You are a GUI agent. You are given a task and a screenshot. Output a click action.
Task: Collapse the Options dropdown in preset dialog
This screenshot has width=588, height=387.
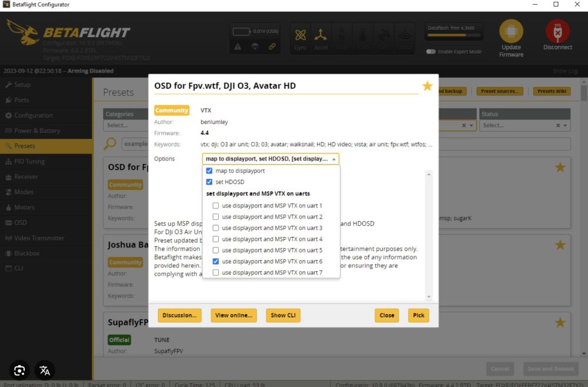334,159
